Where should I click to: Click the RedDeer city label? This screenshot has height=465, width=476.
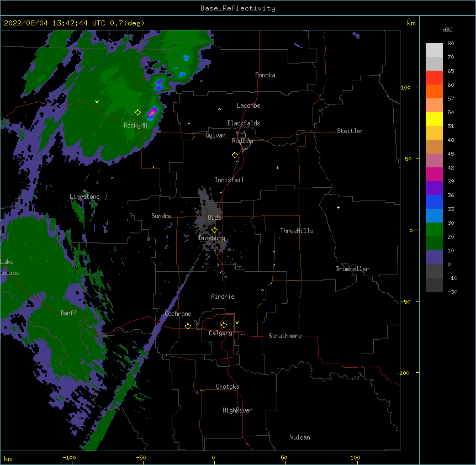(243, 141)
